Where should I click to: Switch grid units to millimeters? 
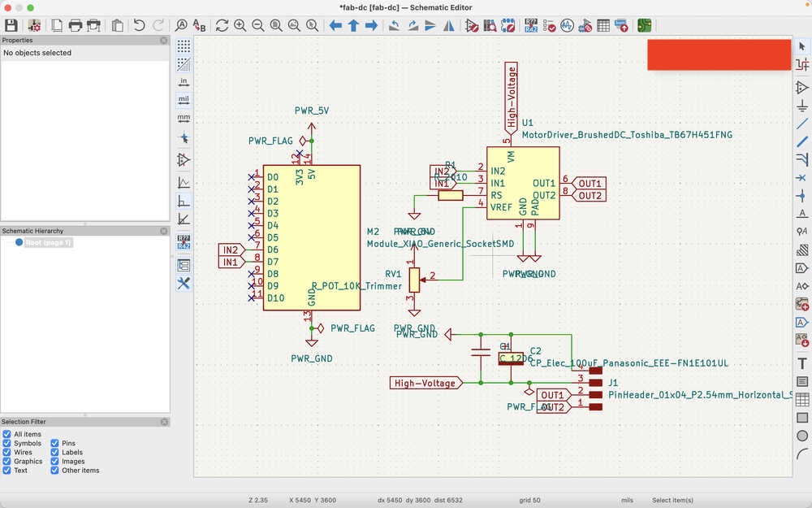(184, 118)
